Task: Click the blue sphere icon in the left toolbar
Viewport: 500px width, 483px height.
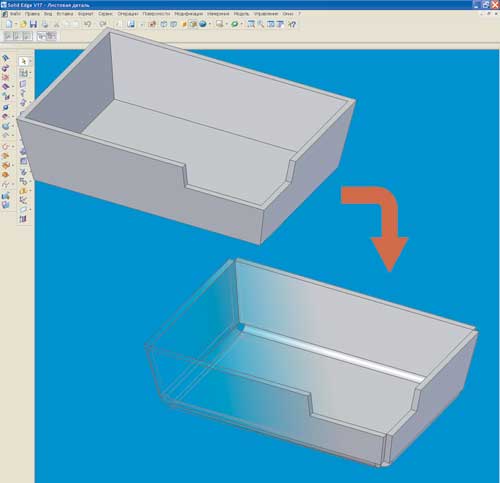Action: 6,107
